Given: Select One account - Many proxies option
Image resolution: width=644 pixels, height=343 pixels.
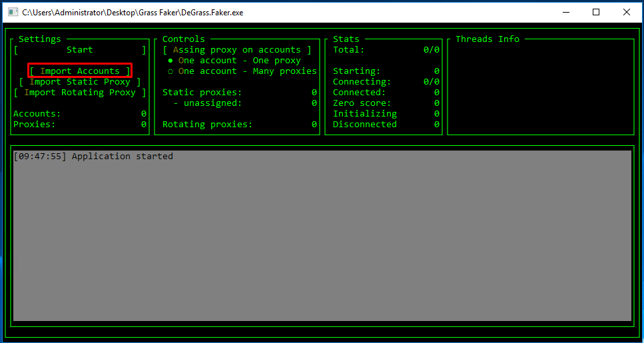Looking at the screenshot, I should 246,71.
